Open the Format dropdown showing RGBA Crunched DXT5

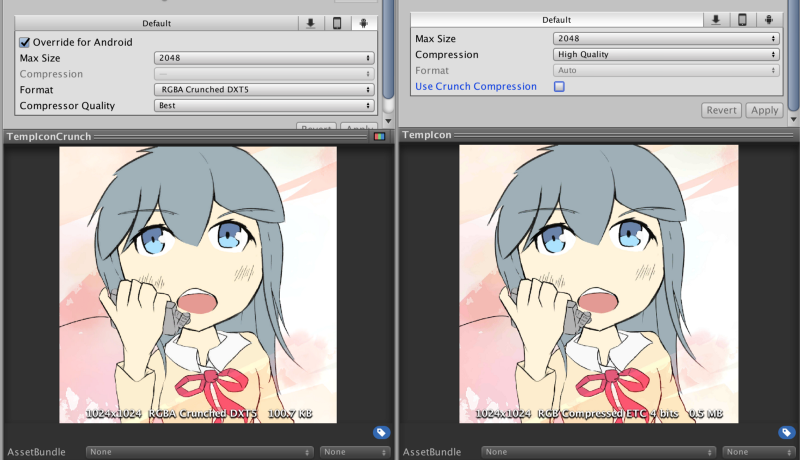(264, 90)
